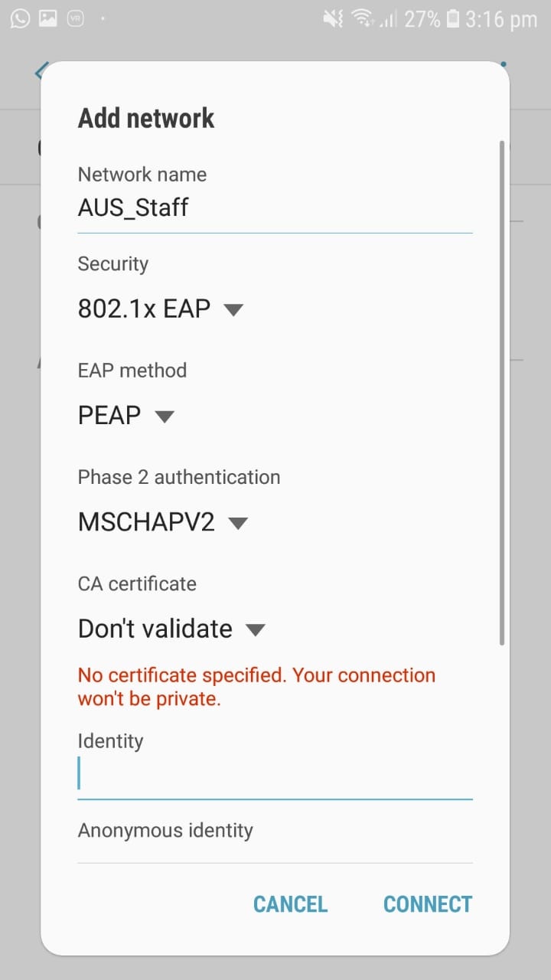Focus the Identity input field

(275, 774)
